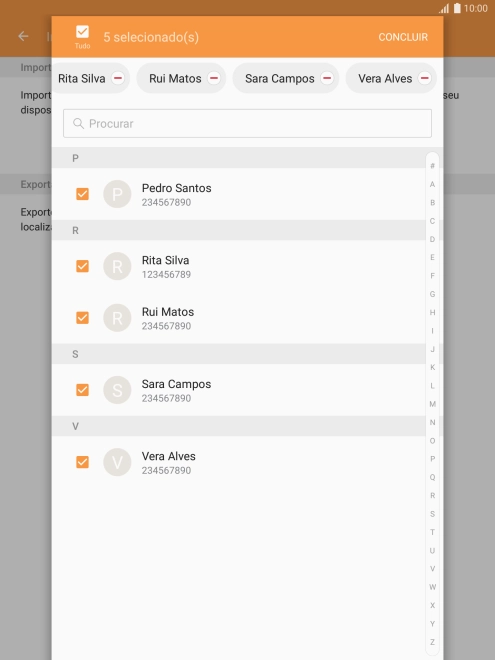Viewport: 495px width, 660px height.
Task: Tap the Sara Campos chip label
Action: point(279,79)
